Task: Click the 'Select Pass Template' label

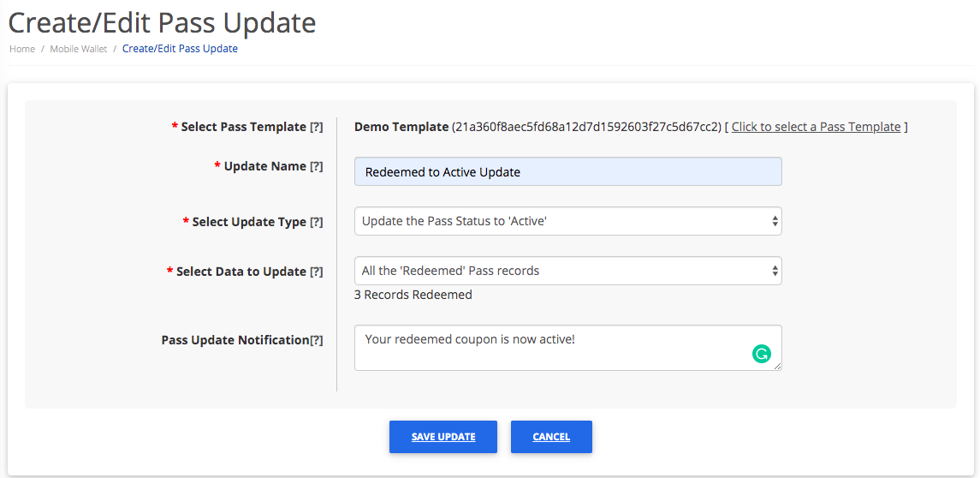Action: tap(244, 127)
